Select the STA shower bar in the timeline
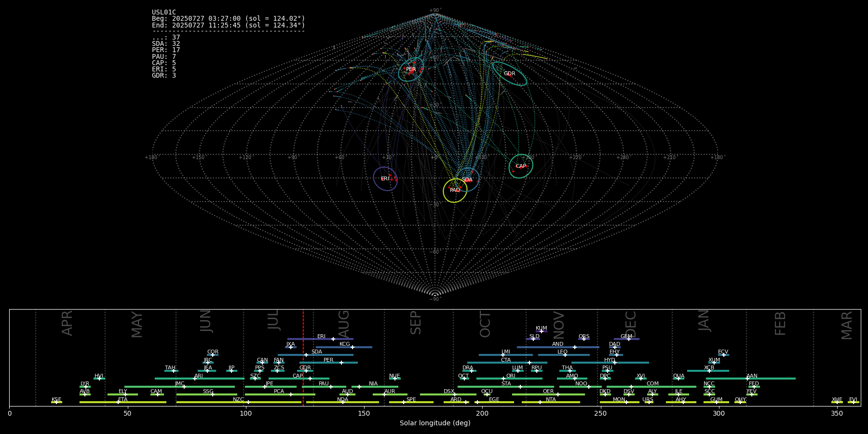The image size is (868, 434). coord(506,387)
